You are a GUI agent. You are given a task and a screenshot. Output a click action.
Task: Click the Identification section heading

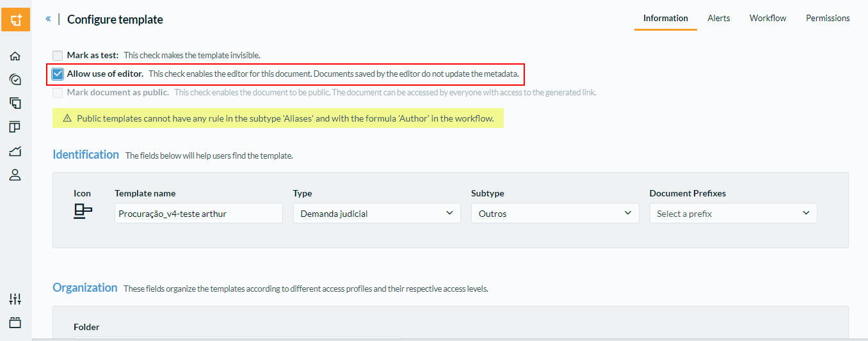pyautogui.click(x=86, y=155)
